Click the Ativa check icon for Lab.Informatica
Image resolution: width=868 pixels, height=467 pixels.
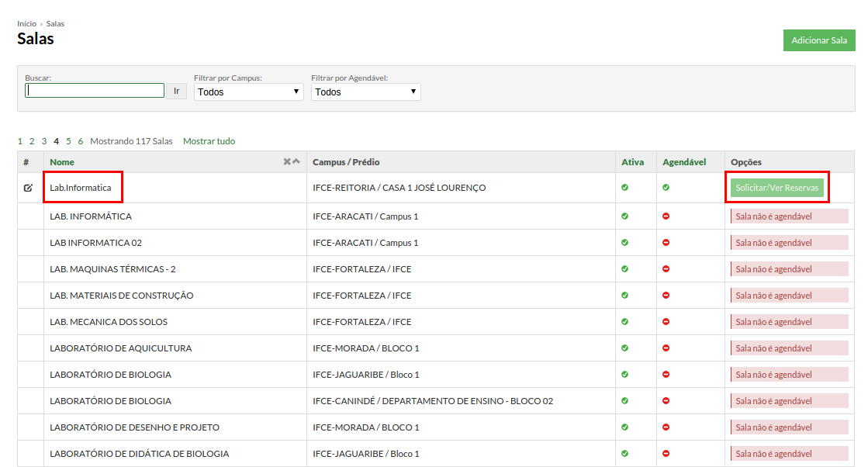[625, 188]
